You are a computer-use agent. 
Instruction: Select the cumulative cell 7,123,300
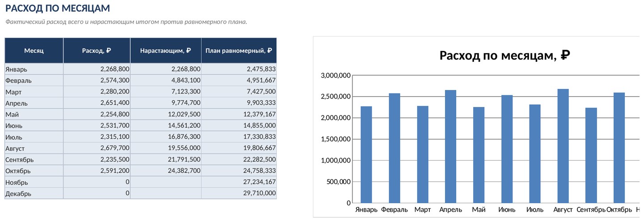coord(165,92)
